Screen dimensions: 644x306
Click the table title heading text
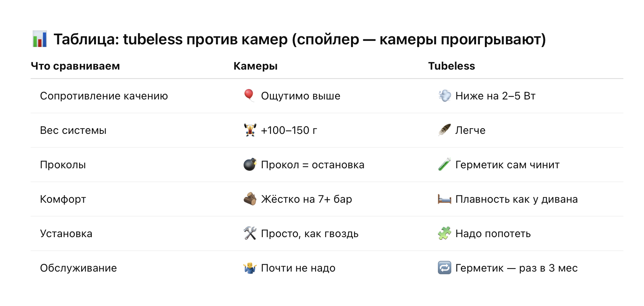299,39
